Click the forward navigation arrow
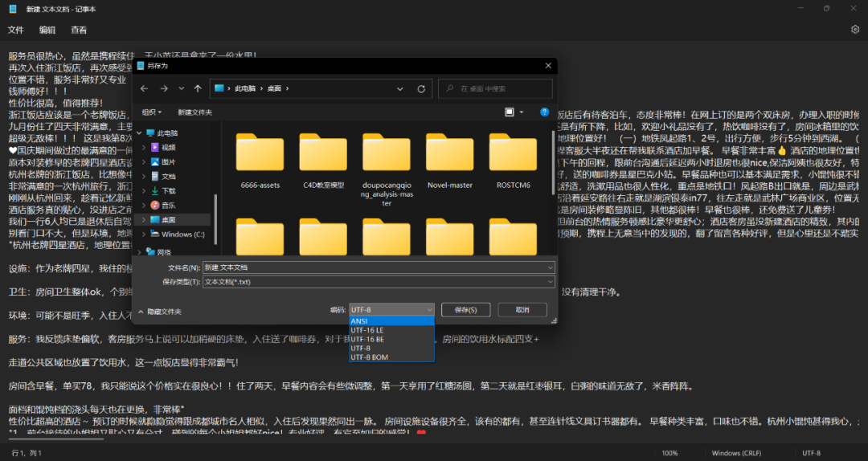The image size is (868, 461). point(164,88)
